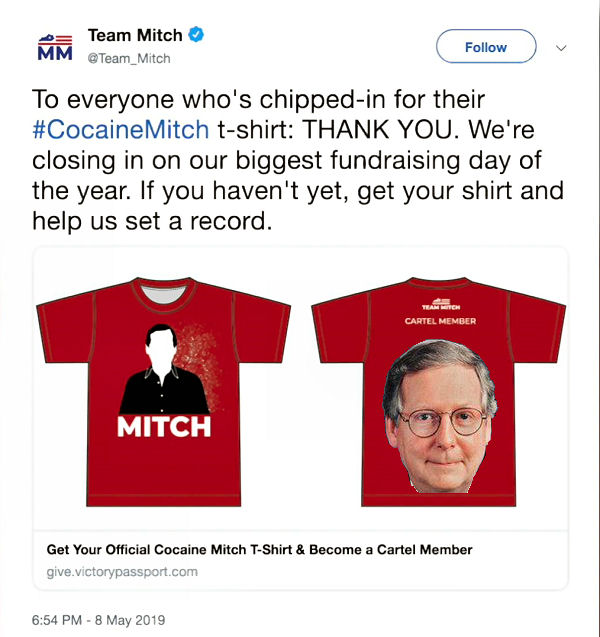Open the #CocaineMitch hashtag

coord(121,130)
